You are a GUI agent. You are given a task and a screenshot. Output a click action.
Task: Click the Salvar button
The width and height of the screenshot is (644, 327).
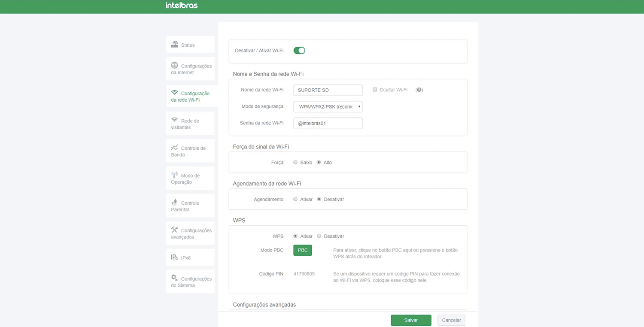click(x=411, y=320)
